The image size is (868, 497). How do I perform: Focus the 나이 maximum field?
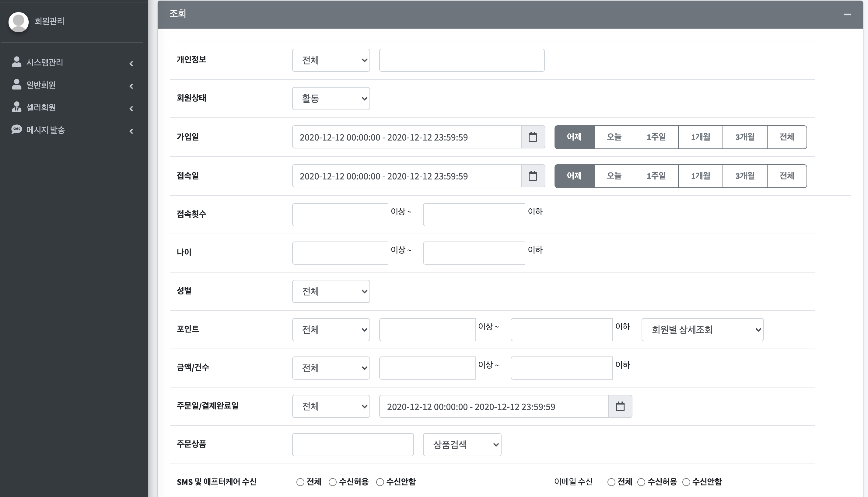point(474,252)
